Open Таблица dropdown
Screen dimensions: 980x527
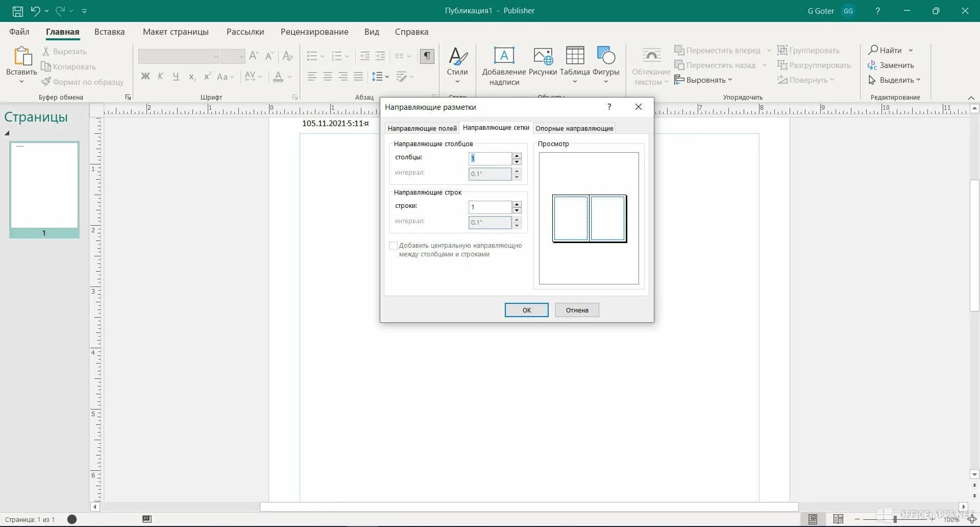coord(575,82)
